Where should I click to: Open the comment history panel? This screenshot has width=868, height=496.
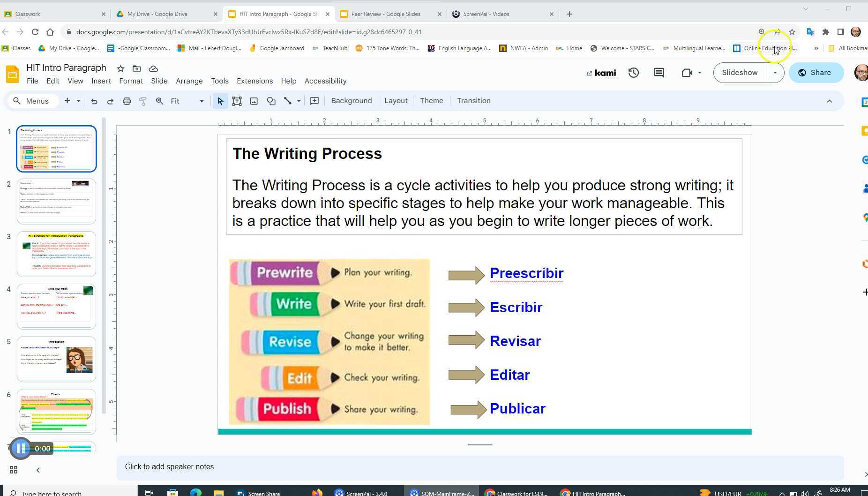pyautogui.click(x=658, y=72)
